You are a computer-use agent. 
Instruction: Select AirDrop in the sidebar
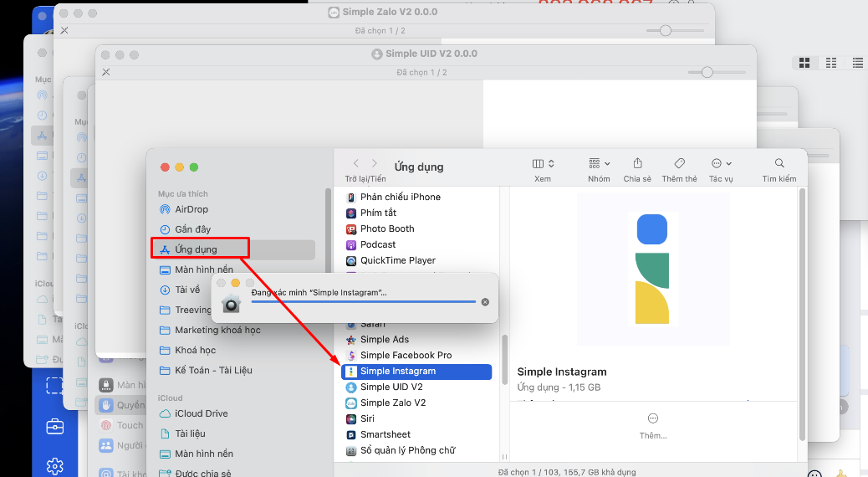click(x=191, y=209)
